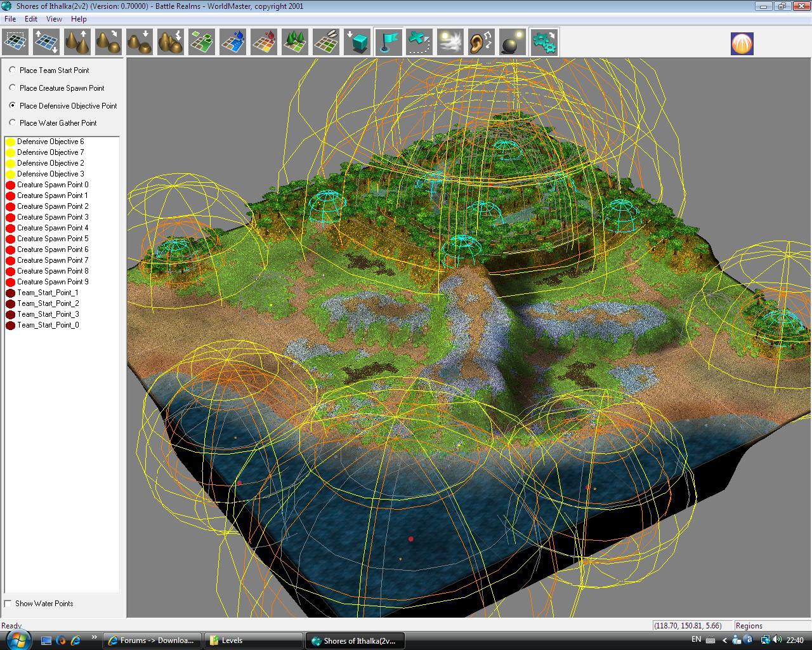Viewport: 812px width, 650px height.
Task: Select the smooth hills tool
Action: point(108,43)
